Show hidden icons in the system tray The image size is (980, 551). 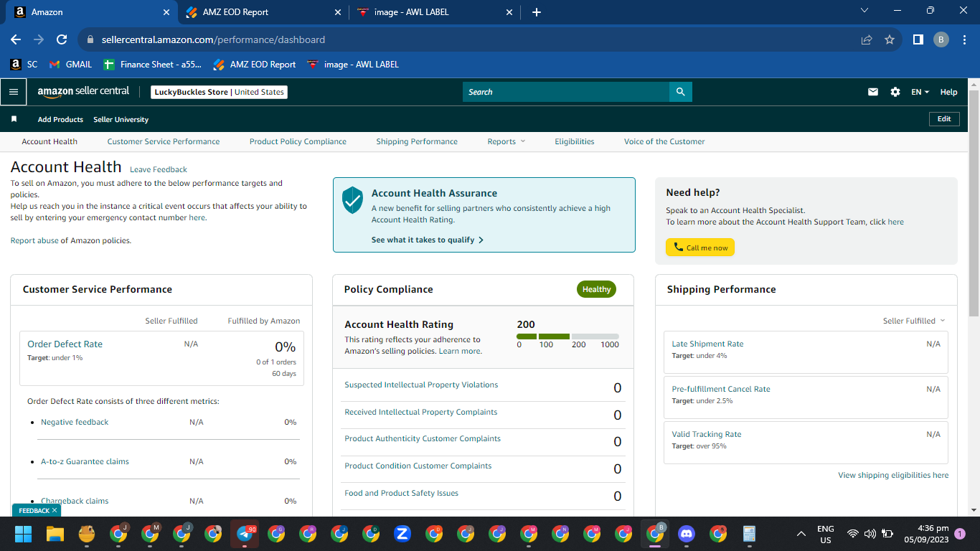pyautogui.click(x=801, y=534)
